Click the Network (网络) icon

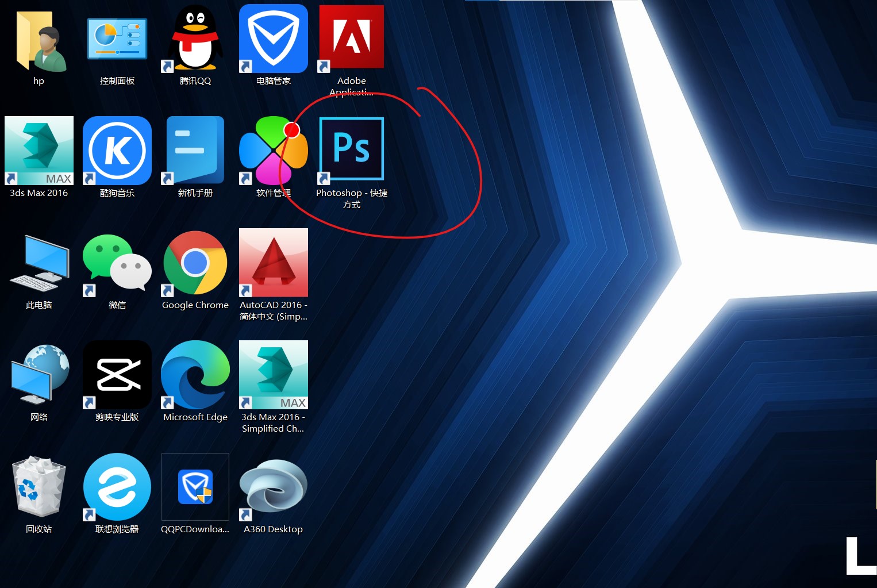click(39, 375)
